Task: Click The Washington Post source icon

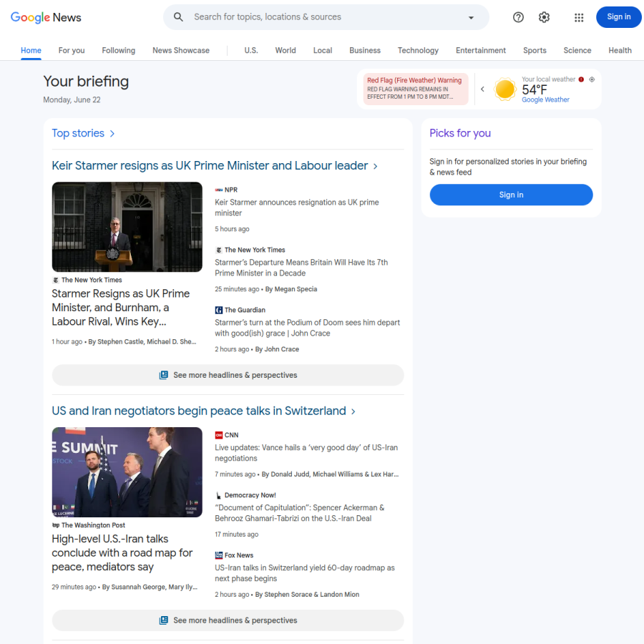Action: 56,525
